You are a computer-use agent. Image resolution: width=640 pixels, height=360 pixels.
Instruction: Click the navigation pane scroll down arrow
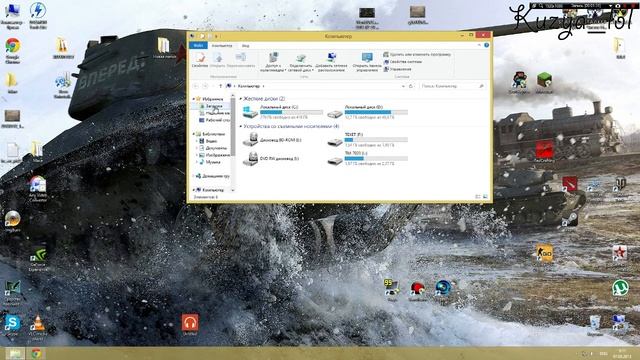tap(233, 190)
